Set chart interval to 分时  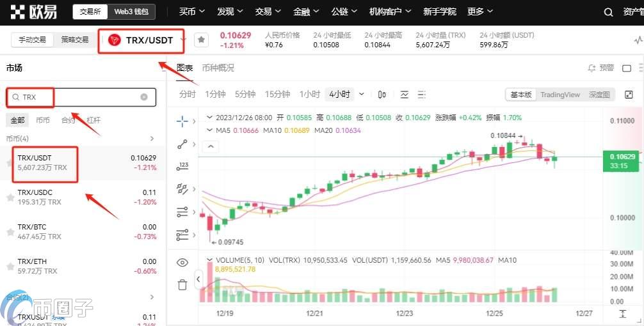(x=188, y=95)
